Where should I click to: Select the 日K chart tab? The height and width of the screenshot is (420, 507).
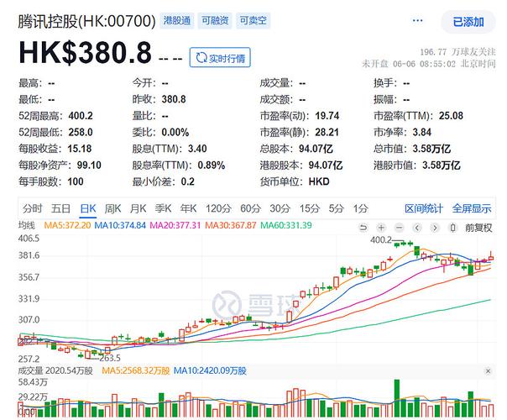[88, 208]
